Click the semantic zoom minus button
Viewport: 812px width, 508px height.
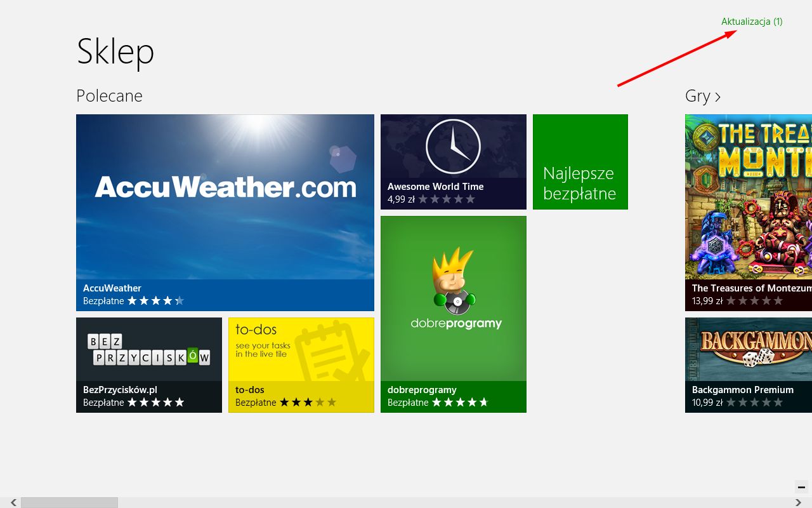click(x=801, y=487)
